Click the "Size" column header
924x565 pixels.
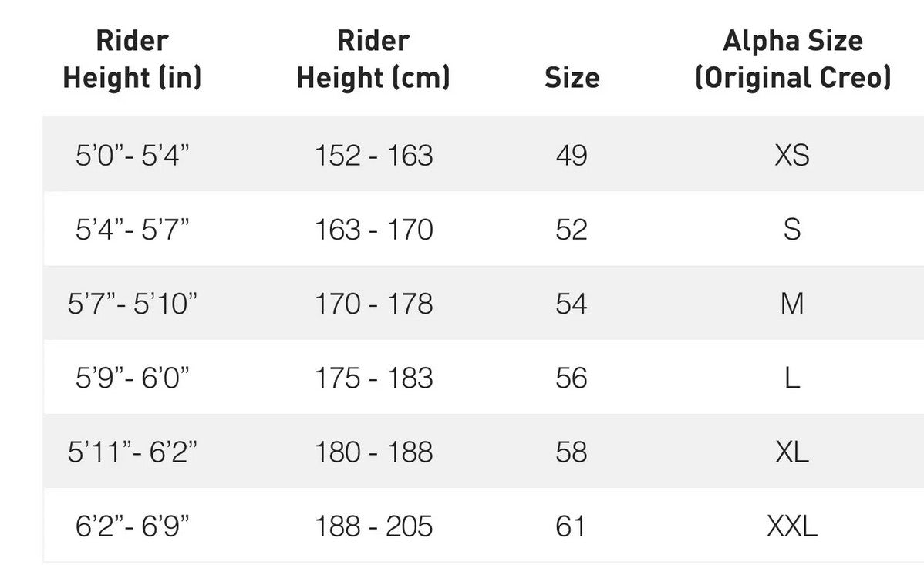pyautogui.click(x=572, y=78)
